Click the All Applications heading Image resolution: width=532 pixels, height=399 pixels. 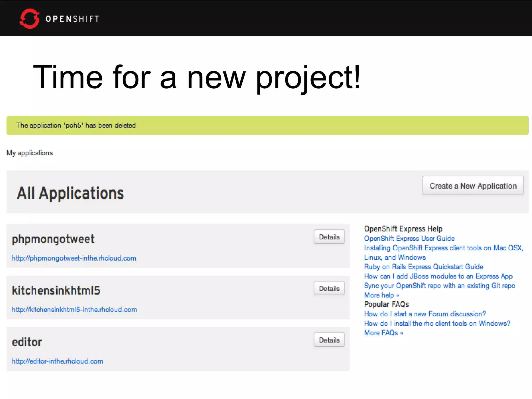point(70,193)
